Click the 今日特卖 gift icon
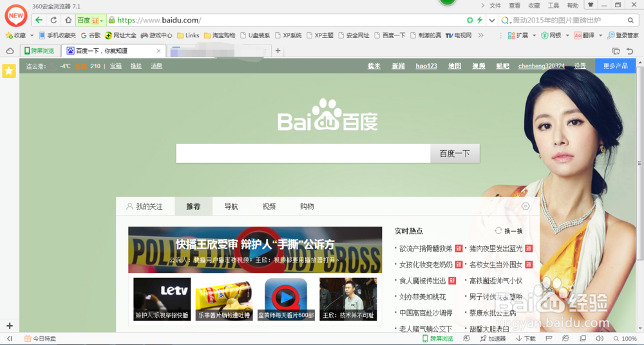The width and height of the screenshot is (644, 345). pyautogui.click(x=28, y=339)
